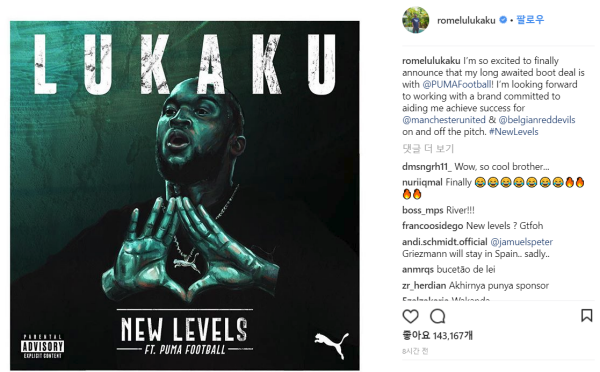Click the verified badge next to romelulukaku

[503, 20]
